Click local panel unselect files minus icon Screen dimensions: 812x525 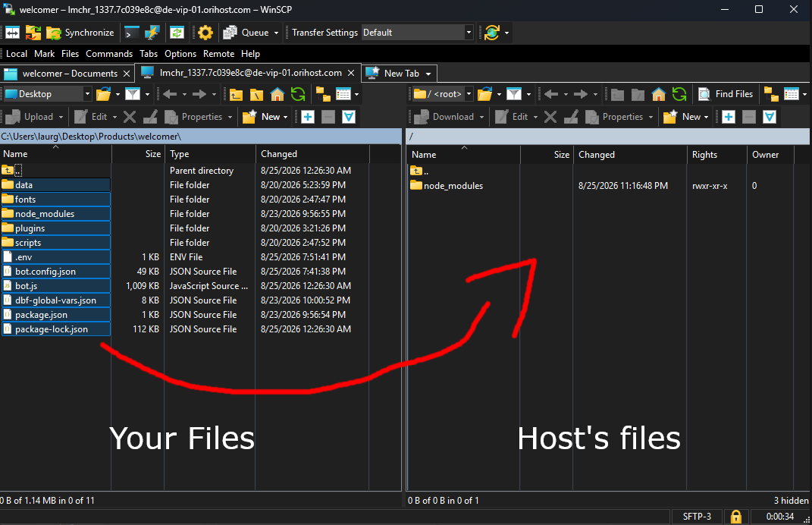click(x=328, y=117)
